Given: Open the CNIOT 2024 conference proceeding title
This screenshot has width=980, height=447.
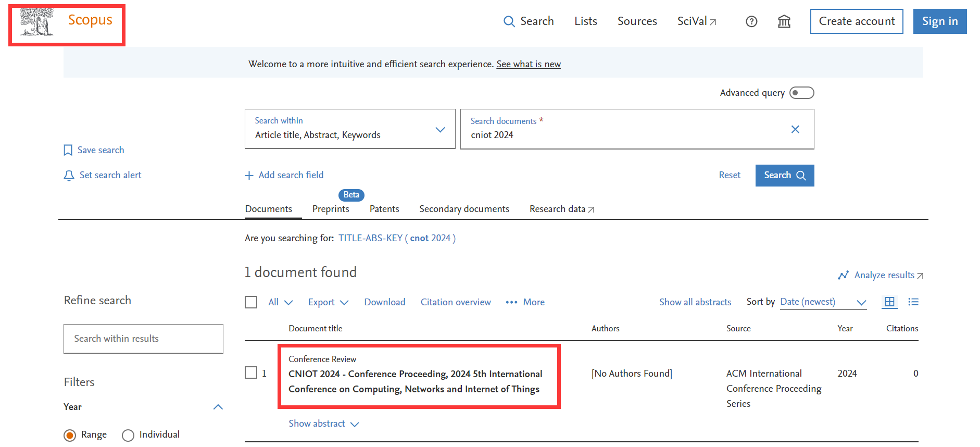Looking at the screenshot, I should pyautogui.click(x=415, y=381).
